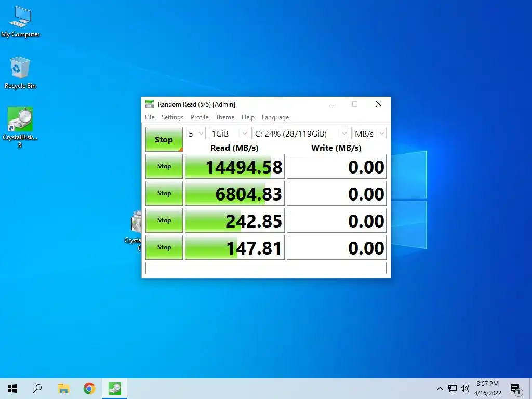Launch Google Chrome from taskbar
The height and width of the screenshot is (399, 532).
coord(89,389)
